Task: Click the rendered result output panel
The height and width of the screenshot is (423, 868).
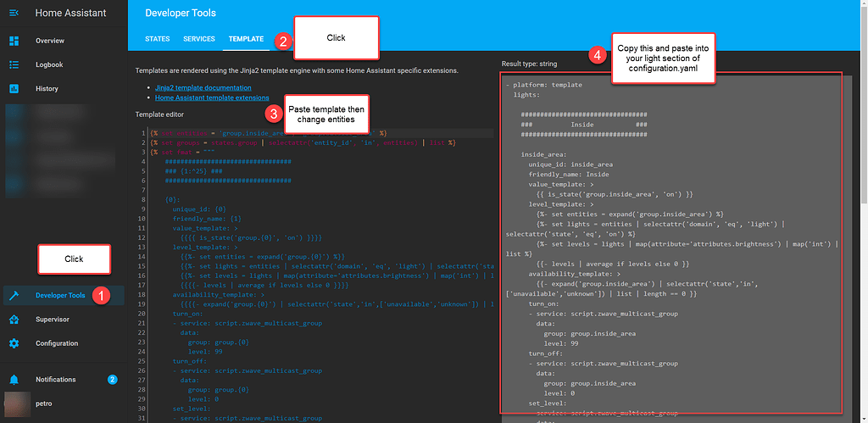Action: point(671,254)
